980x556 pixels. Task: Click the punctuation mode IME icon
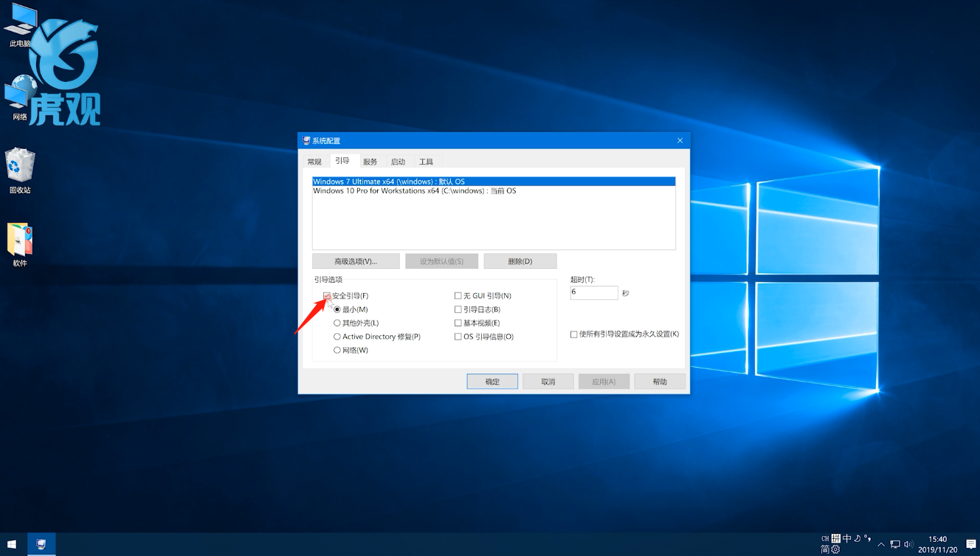[x=868, y=538]
